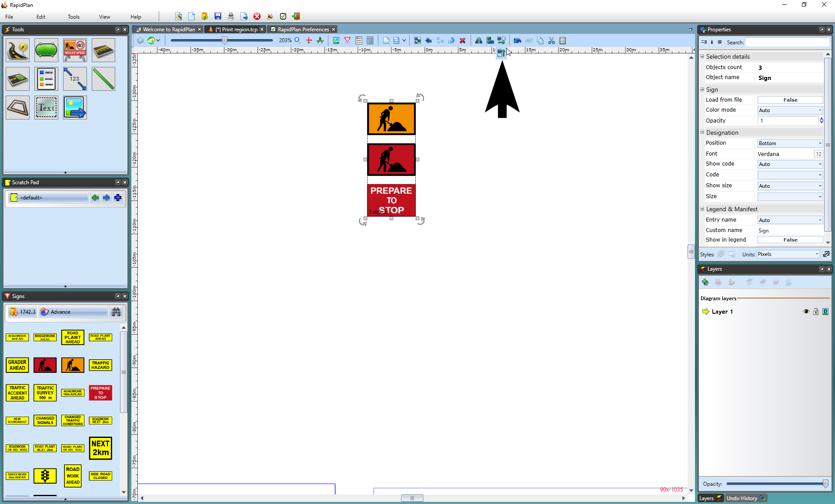Select the insert image tool
Viewport: 835px width, 504px height.
(75, 107)
